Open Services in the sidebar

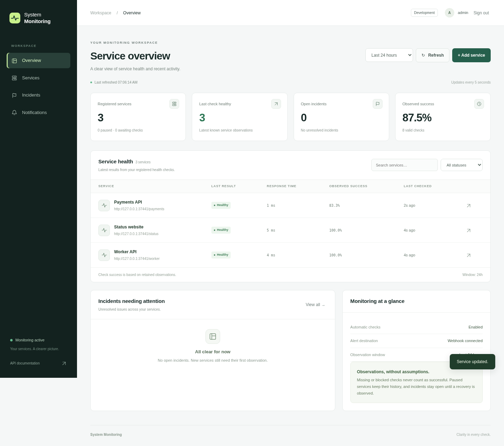[38, 78]
